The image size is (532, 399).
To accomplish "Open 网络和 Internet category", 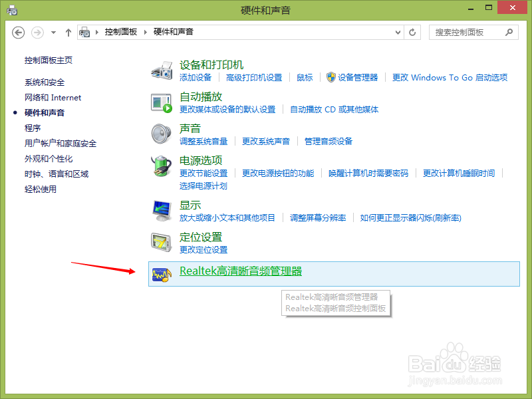I will (x=53, y=97).
